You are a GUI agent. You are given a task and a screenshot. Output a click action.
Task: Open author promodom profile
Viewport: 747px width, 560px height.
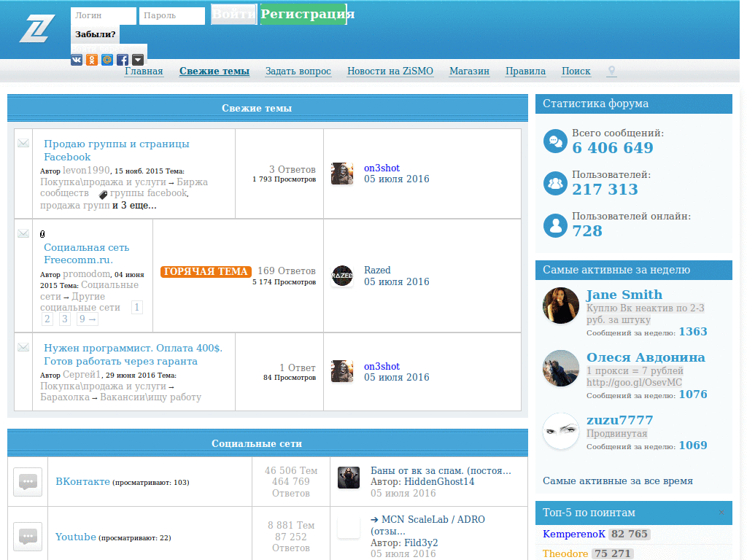click(x=87, y=274)
